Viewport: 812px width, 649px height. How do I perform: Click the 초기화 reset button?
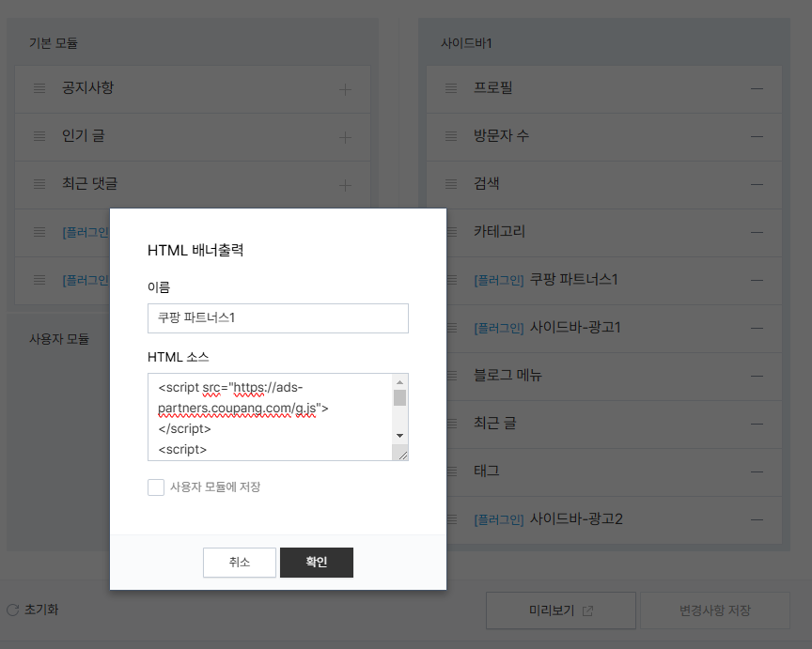(x=32, y=610)
